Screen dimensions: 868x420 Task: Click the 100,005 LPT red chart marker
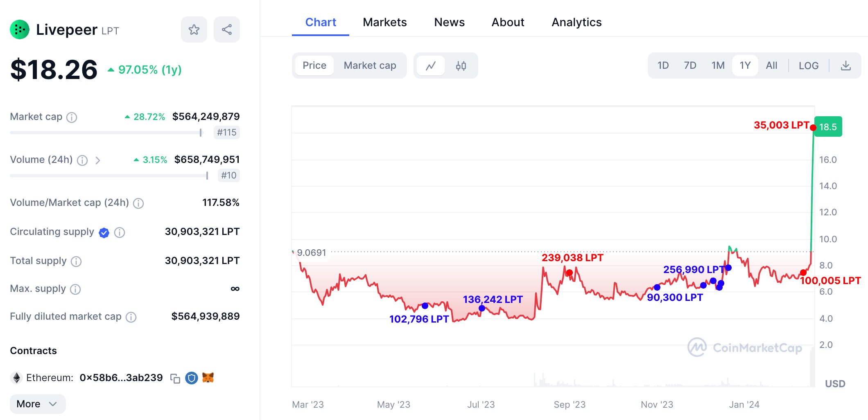(x=803, y=273)
